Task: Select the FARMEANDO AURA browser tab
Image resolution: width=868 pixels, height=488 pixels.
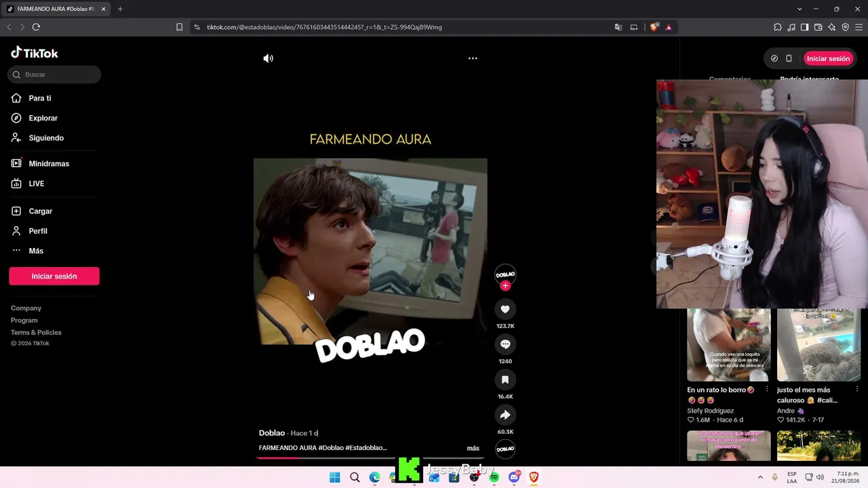Action: coord(56,9)
